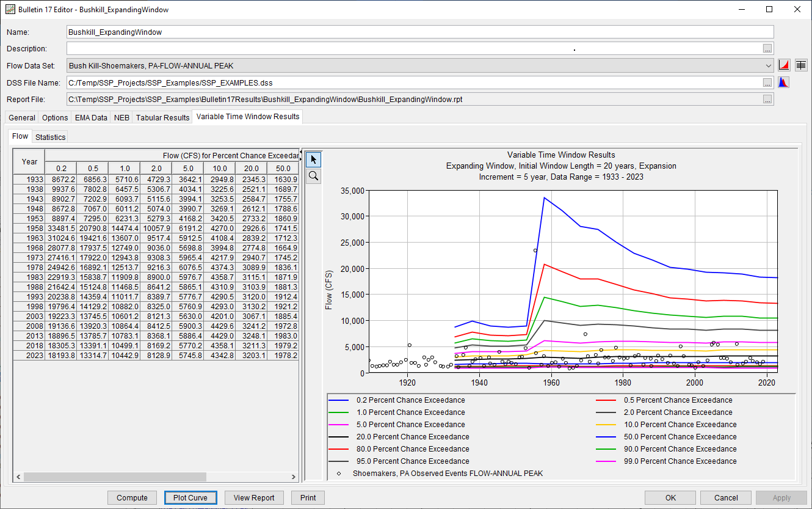Switch to the Tabular Results tab
The height and width of the screenshot is (509, 812).
[162, 117]
